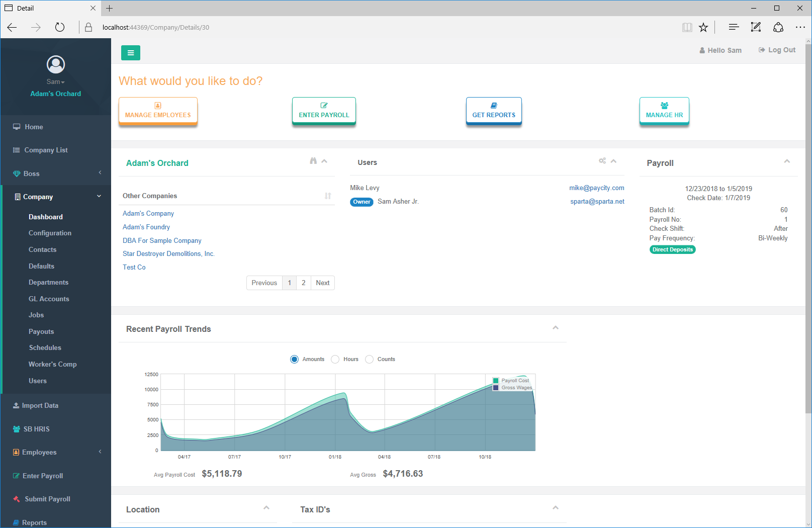The height and width of the screenshot is (528, 812).
Task: Go to page 2 of Other Companies
Action: pyautogui.click(x=304, y=283)
